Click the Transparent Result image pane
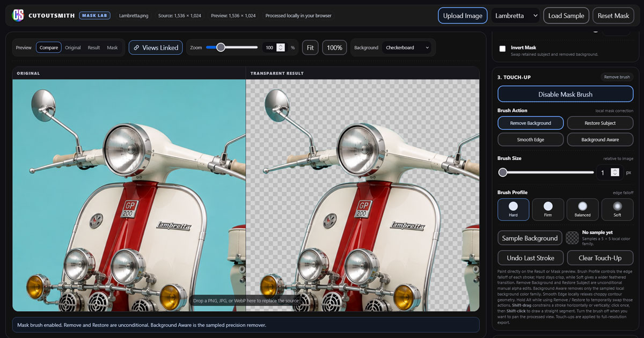The image size is (644, 338). coord(362,195)
